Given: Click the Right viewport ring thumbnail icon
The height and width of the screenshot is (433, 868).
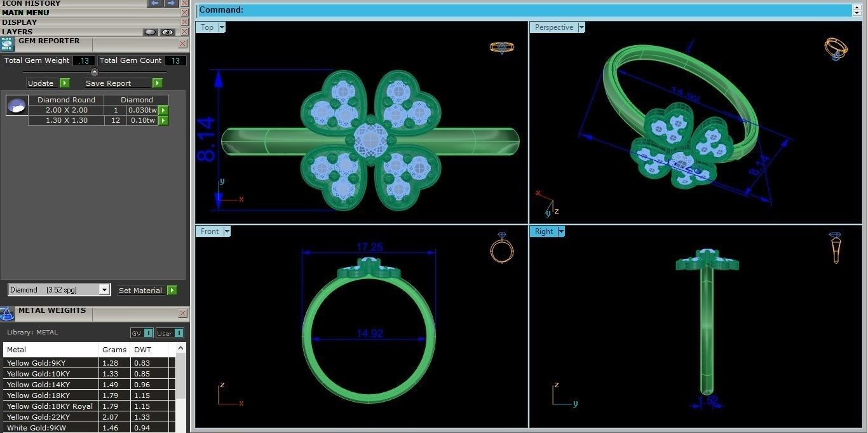Looking at the screenshot, I should (x=836, y=248).
